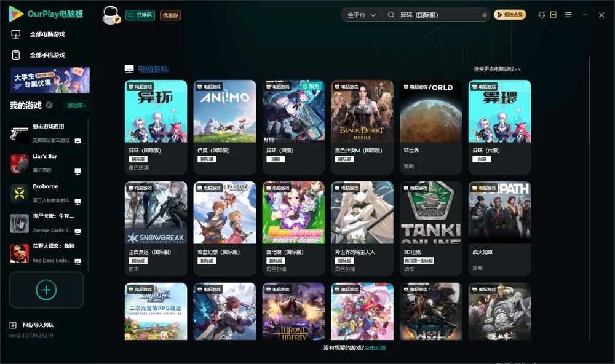Click the PC badge beside Liar's Bar

77,172
